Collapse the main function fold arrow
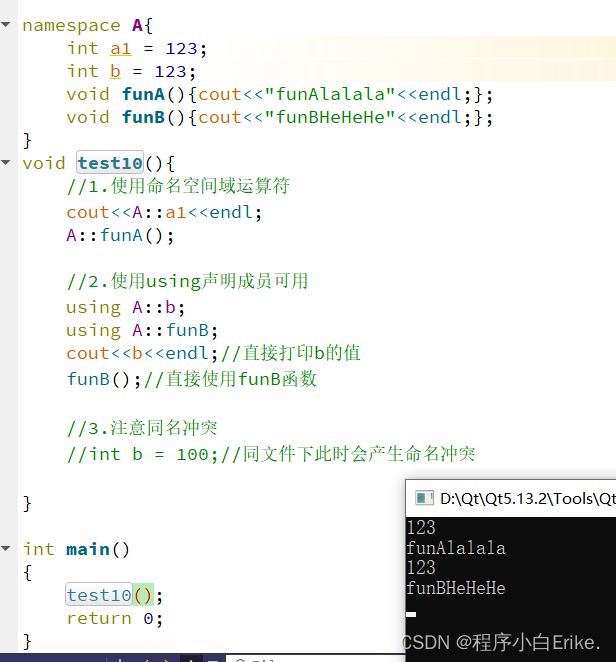616x662 pixels. point(6,548)
